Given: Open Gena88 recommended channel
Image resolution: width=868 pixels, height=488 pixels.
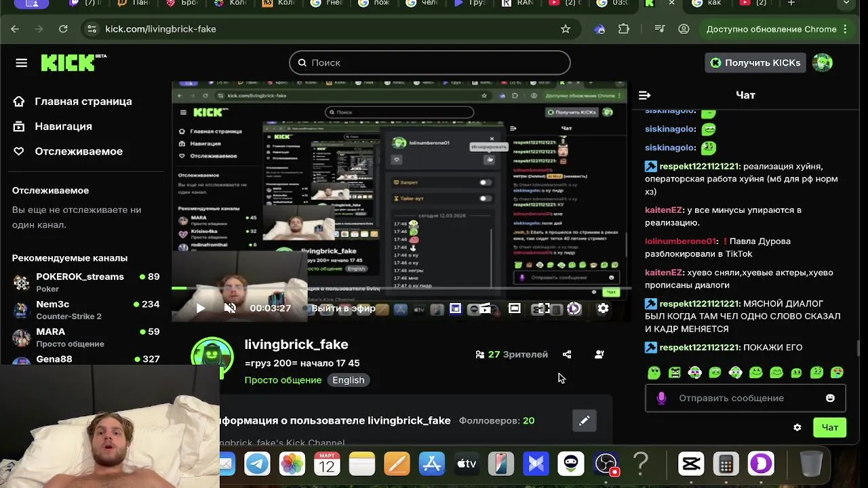Looking at the screenshot, I should point(85,359).
